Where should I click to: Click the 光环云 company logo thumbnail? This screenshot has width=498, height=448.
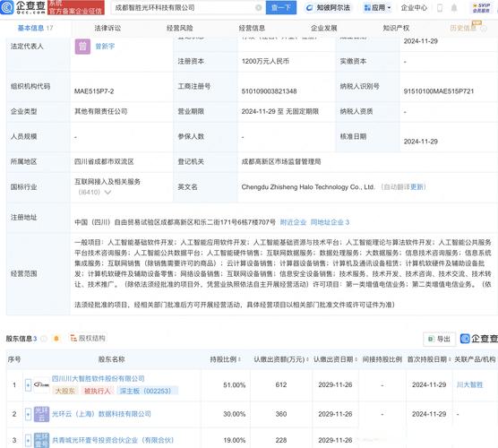click(x=41, y=414)
